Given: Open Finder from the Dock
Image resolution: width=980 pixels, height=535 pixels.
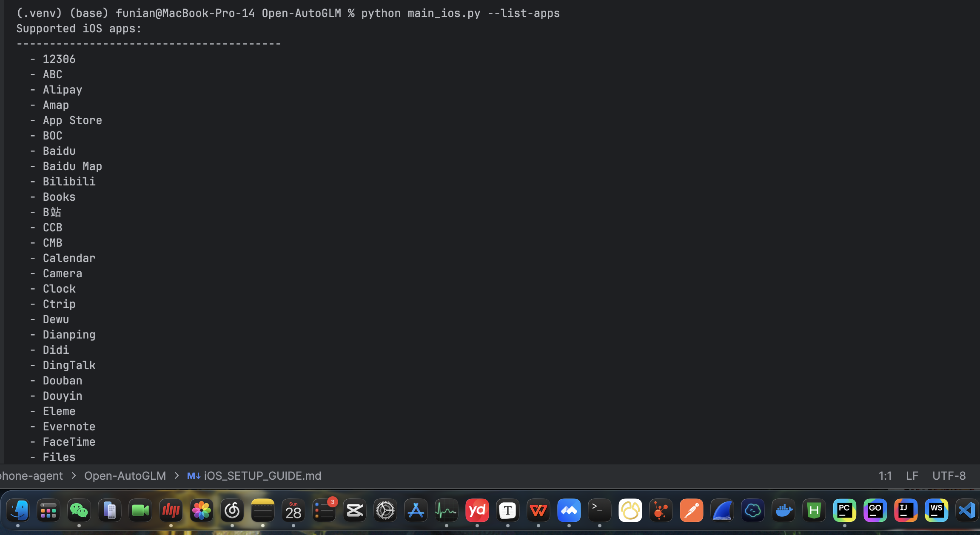Looking at the screenshot, I should (x=18, y=510).
